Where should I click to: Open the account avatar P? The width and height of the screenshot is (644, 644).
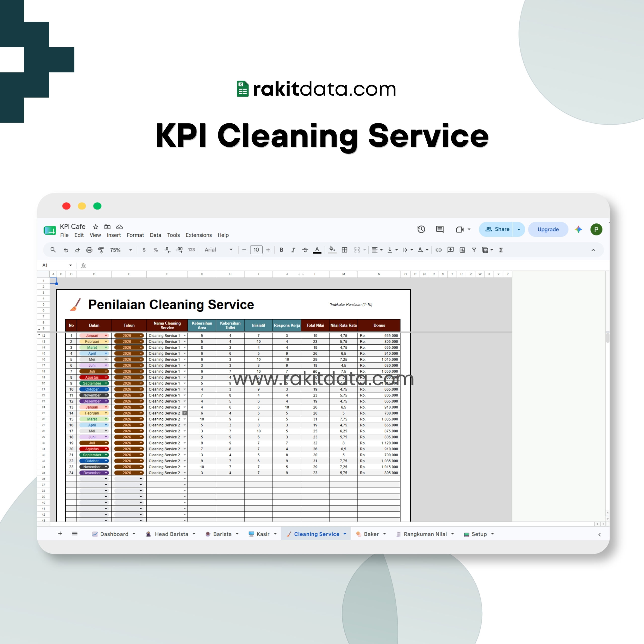pos(596,229)
